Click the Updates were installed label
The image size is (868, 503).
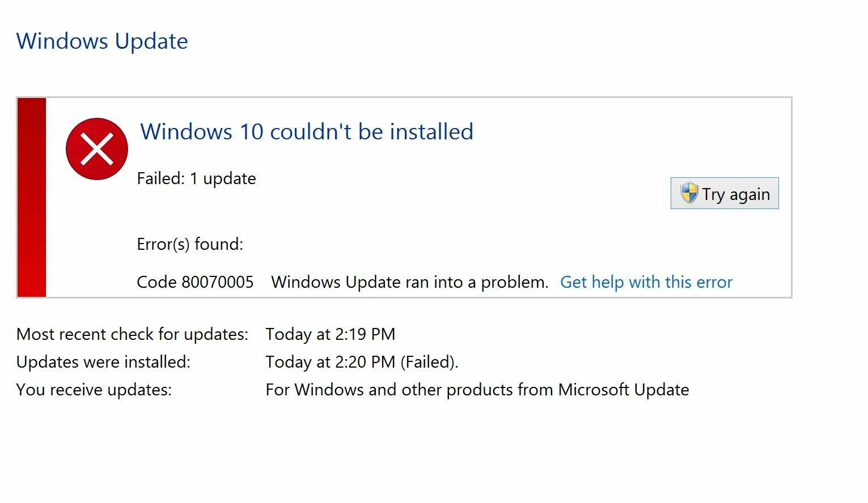coord(103,362)
